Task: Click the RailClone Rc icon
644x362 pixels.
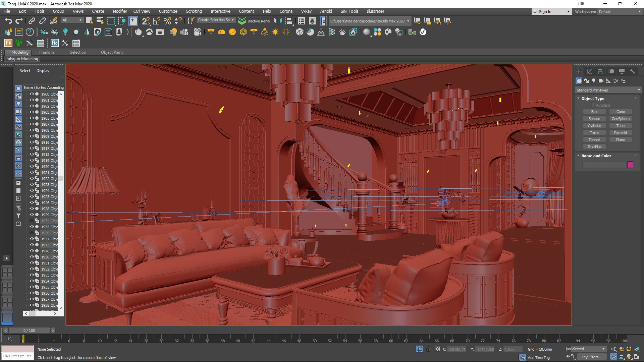Action: pos(54,43)
